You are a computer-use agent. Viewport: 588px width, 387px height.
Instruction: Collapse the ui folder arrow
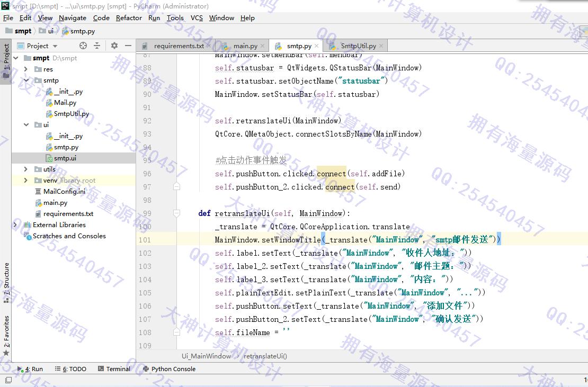click(26, 125)
